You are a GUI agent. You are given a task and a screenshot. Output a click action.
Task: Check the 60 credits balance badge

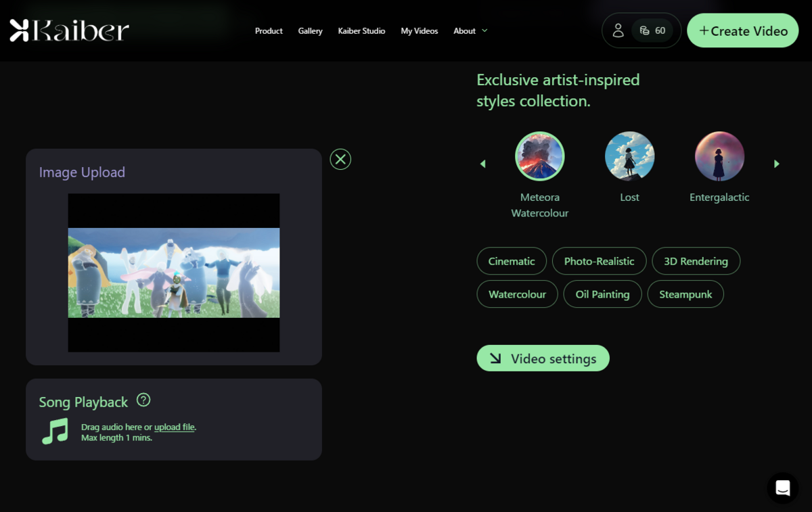coord(653,30)
